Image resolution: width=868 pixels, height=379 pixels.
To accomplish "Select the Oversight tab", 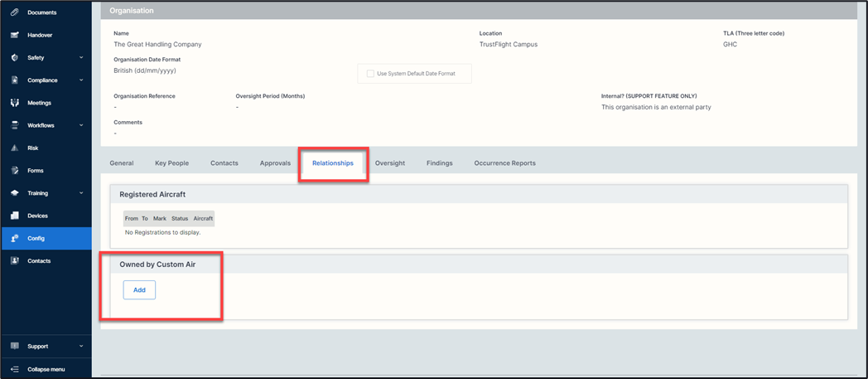I will (x=389, y=163).
